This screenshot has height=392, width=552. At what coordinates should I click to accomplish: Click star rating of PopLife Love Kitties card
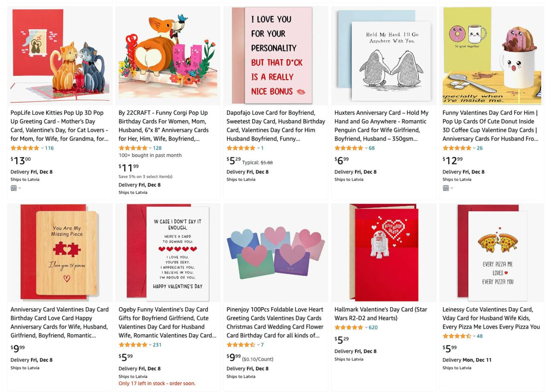point(25,148)
